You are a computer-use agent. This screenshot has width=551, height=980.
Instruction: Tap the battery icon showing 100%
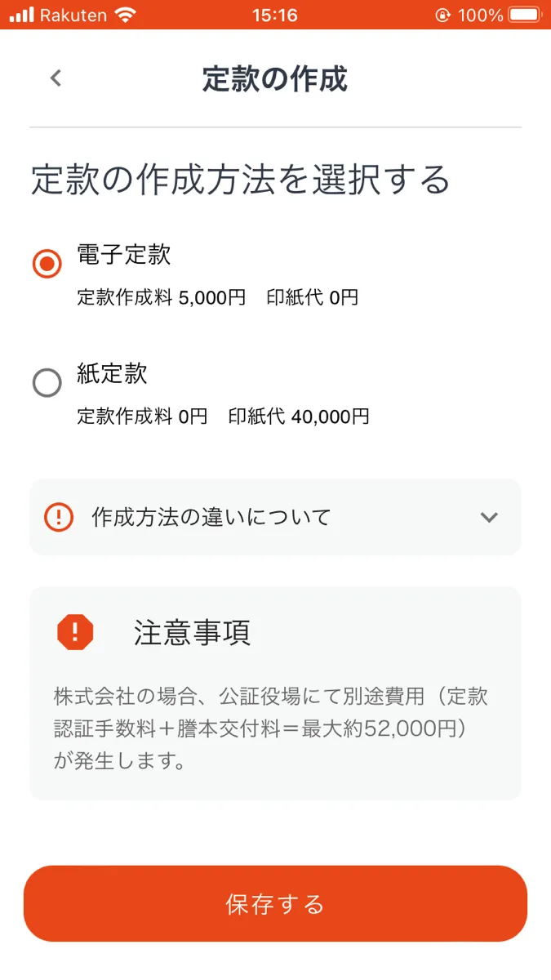(x=522, y=14)
